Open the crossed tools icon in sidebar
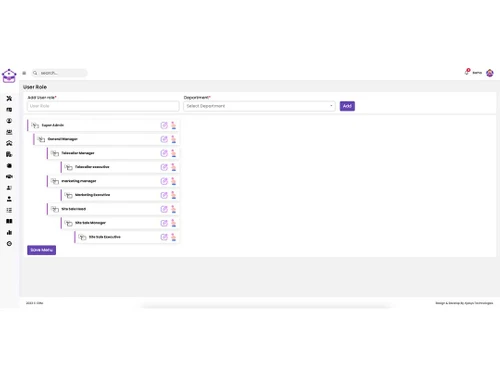This screenshot has height=375, width=500. 9,98
